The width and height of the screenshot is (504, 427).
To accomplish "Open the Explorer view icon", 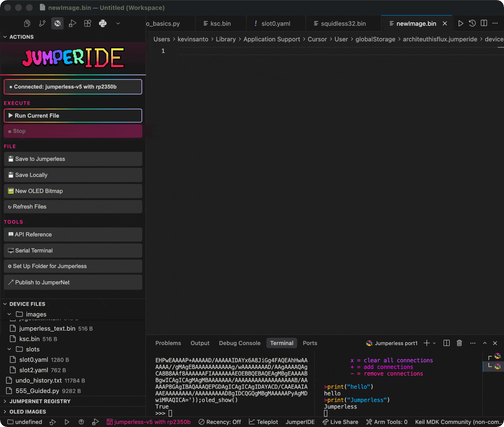I will pyautogui.click(x=27, y=24).
